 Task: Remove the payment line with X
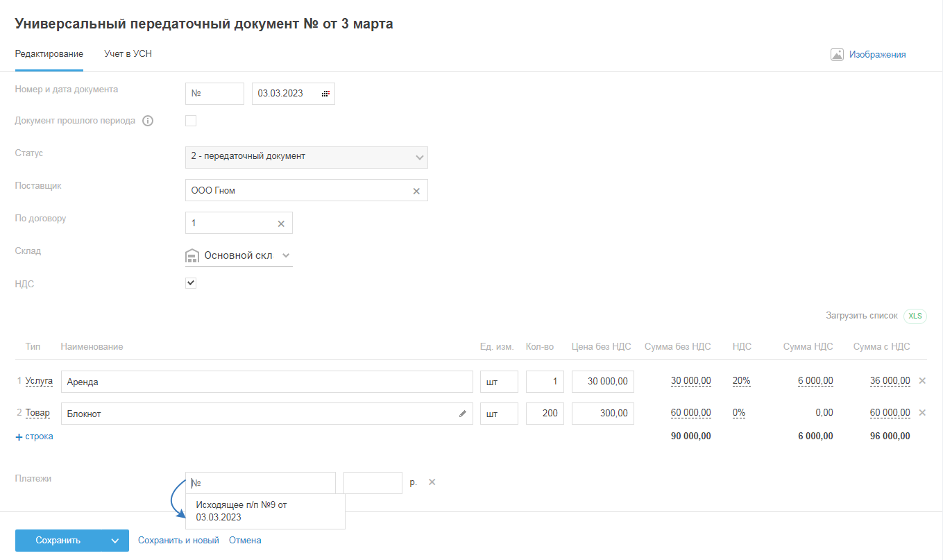(432, 482)
